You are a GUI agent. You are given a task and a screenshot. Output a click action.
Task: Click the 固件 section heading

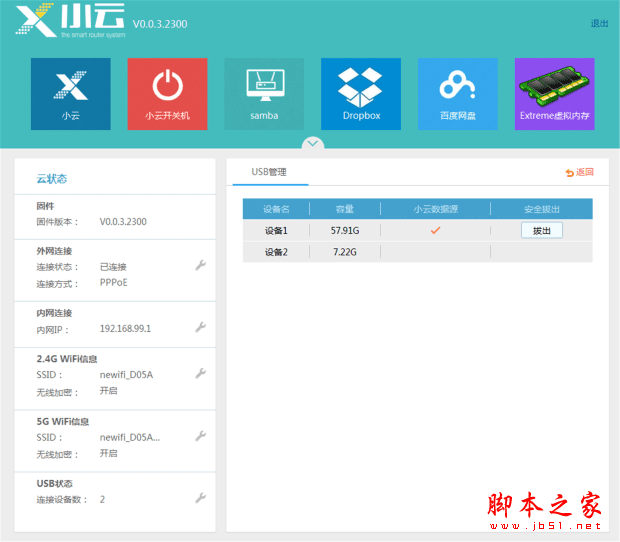tap(45, 206)
